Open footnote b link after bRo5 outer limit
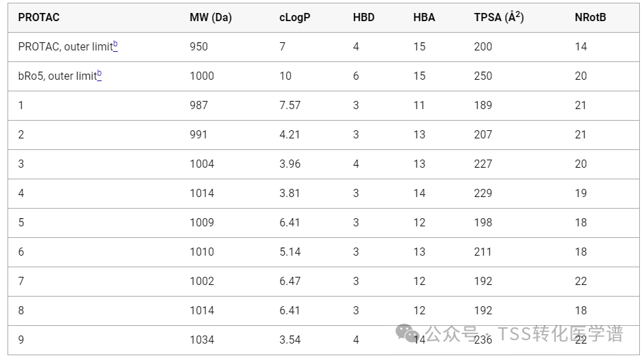 (x=99, y=74)
